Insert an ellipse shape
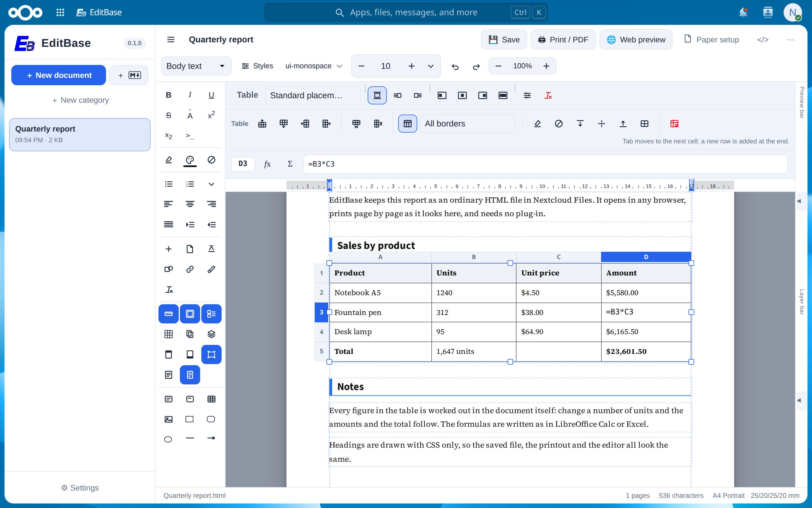This screenshot has height=508, width=812. click(x=168, y=439)
